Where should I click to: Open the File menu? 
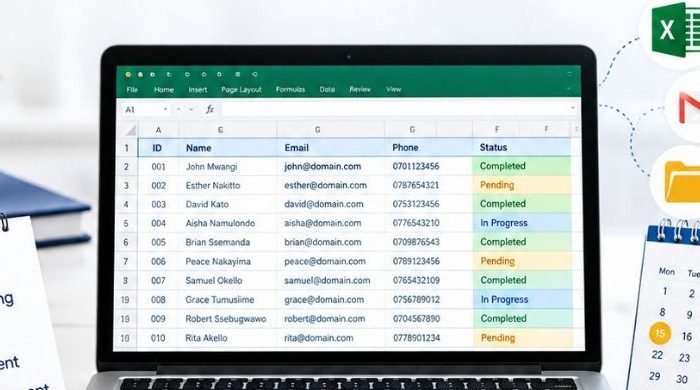click(132, 90)
